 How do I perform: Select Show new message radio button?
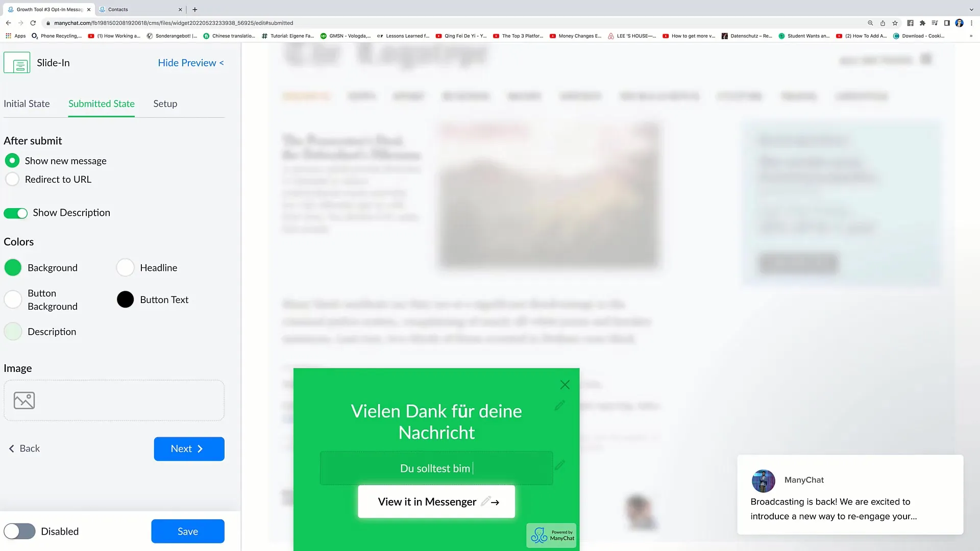(x=12, y=161)
